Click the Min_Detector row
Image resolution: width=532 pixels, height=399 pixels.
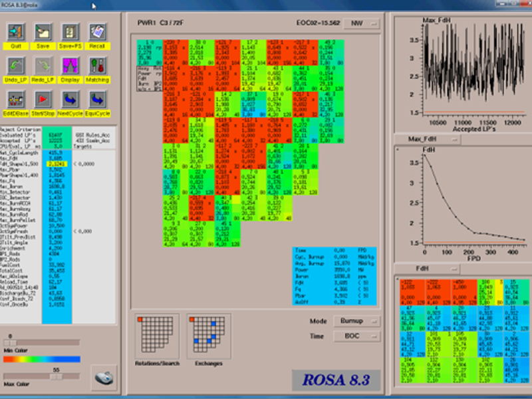pos(58,192)
